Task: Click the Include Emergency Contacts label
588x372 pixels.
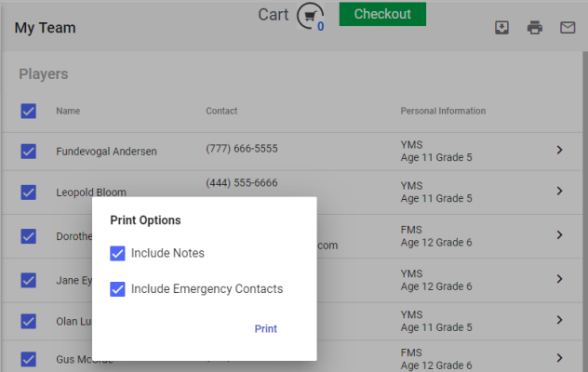Action: coord(207,289)
